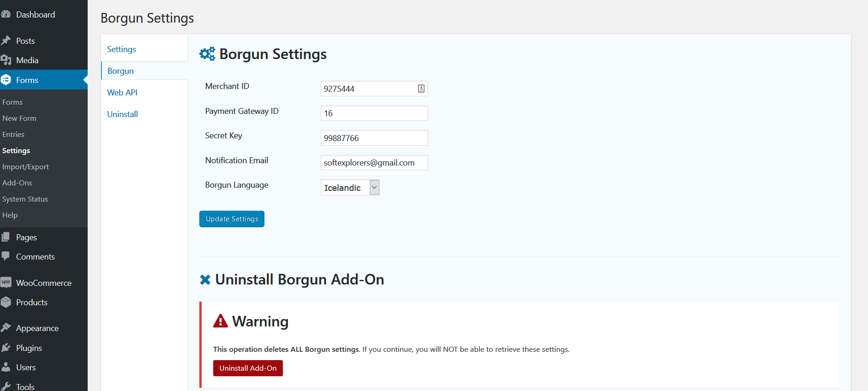The image size is (868, 391).
Task: Open System Status in the submenu
Action: 25,199
